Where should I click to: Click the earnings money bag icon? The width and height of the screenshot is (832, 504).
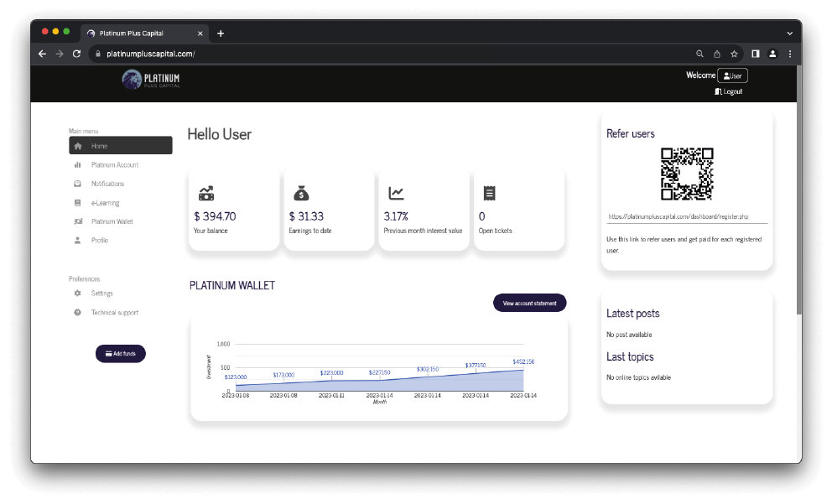click(x=301, y=193)
